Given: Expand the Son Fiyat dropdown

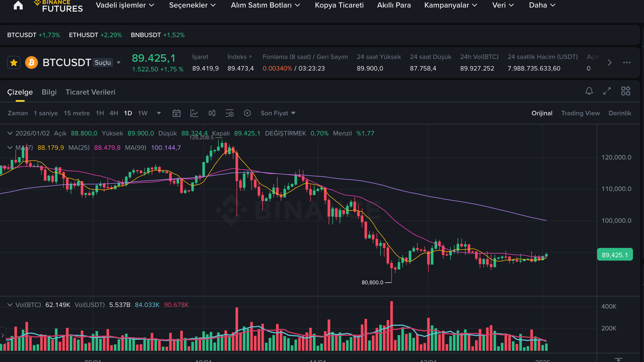Looking at the screenshot, I should point(278,113).
